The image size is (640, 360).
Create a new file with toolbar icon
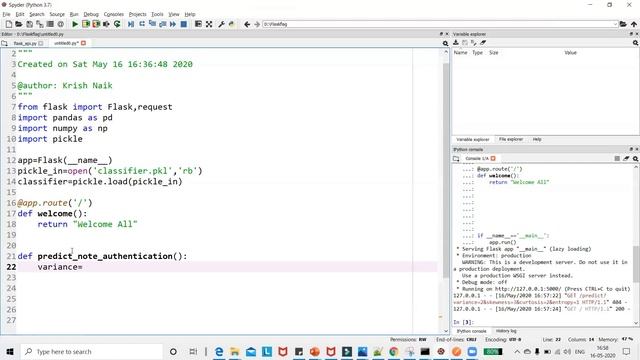coord(9,24)
